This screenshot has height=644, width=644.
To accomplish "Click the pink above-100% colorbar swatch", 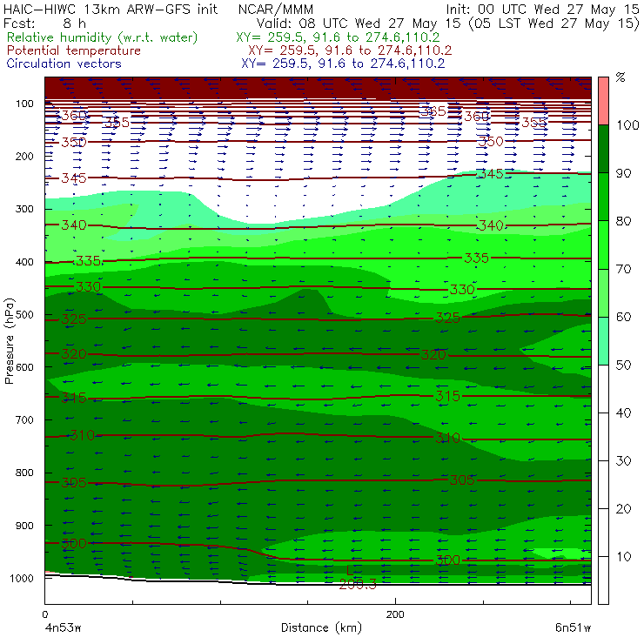I will (x=603, y=101).
